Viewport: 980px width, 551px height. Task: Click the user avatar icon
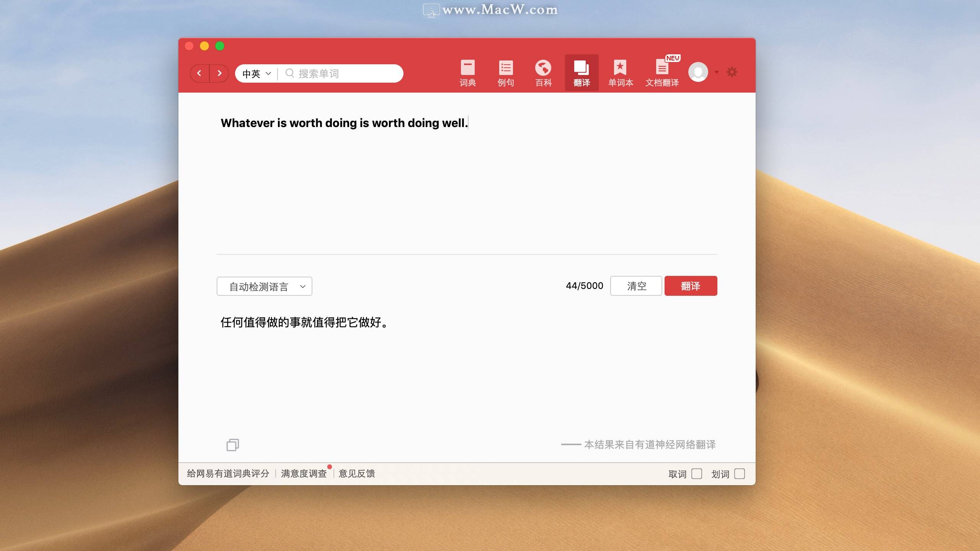698,72
